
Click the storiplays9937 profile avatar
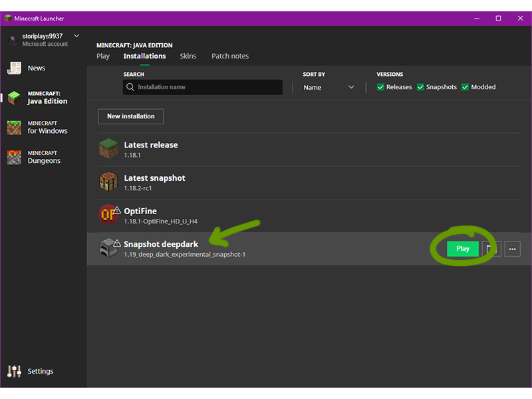13,40
